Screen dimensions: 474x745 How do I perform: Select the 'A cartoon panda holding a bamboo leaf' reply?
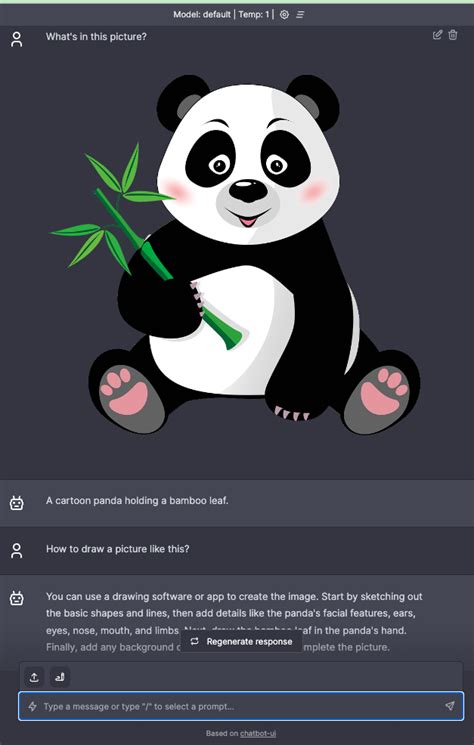[137, 500]
